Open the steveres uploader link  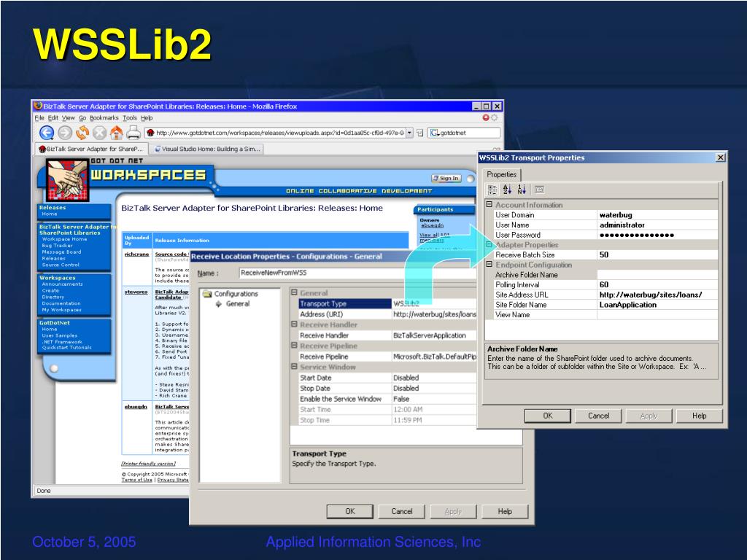pos(136,292)
